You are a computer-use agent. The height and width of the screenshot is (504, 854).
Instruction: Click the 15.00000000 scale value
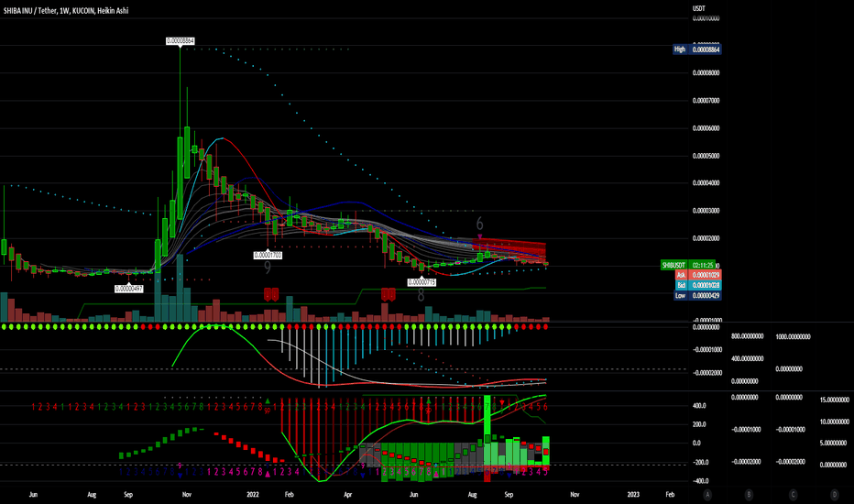click(x=835, y=400)
